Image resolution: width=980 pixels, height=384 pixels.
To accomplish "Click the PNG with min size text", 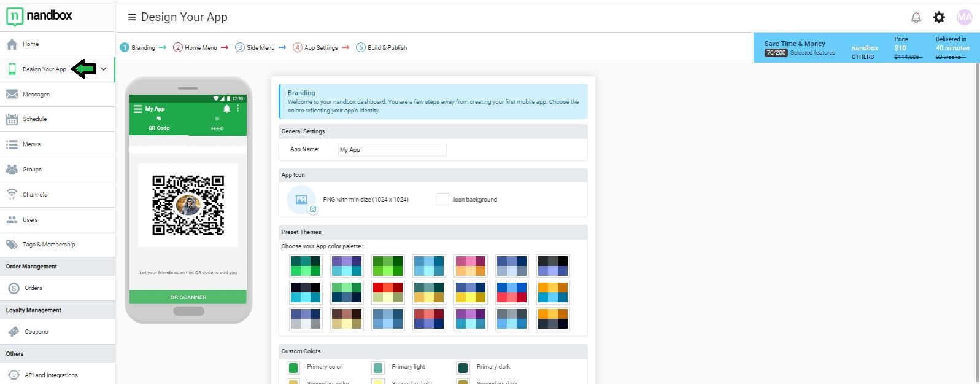I will (x=366, y=200).
